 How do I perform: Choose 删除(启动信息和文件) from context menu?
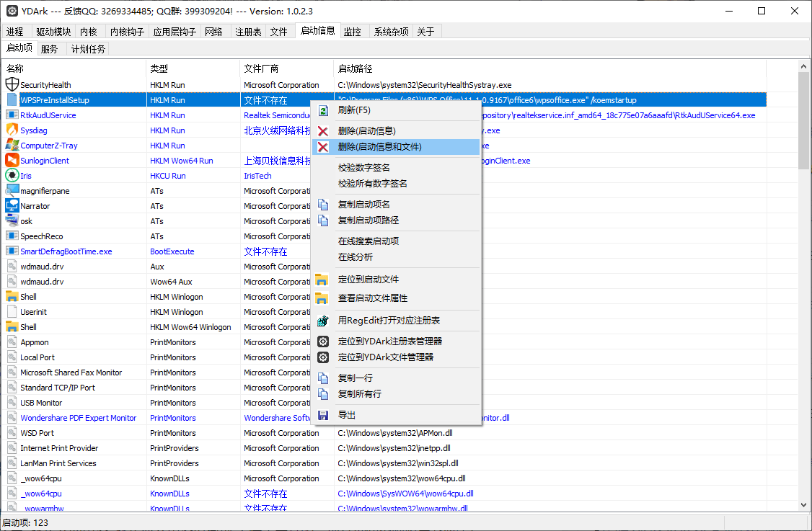(x=380, y=147)
